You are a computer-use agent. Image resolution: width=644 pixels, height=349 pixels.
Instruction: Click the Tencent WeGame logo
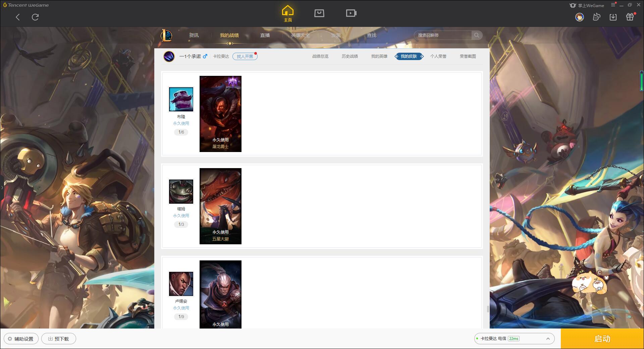tap(26, 5)
